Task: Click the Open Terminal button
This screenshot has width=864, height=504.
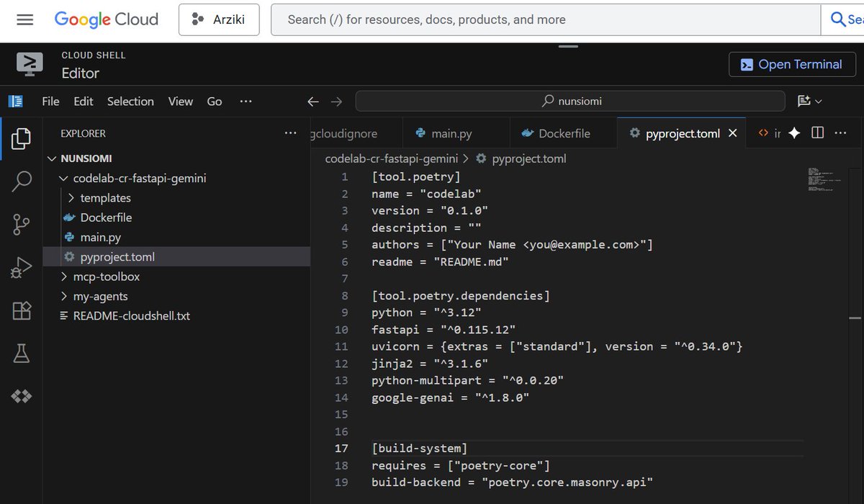Action: coord(791,64)
